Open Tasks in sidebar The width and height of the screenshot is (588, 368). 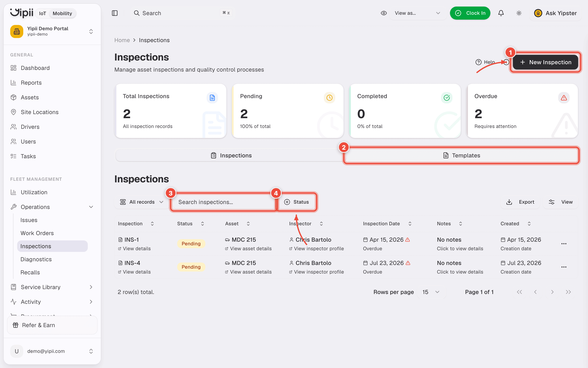click(28, 156)
